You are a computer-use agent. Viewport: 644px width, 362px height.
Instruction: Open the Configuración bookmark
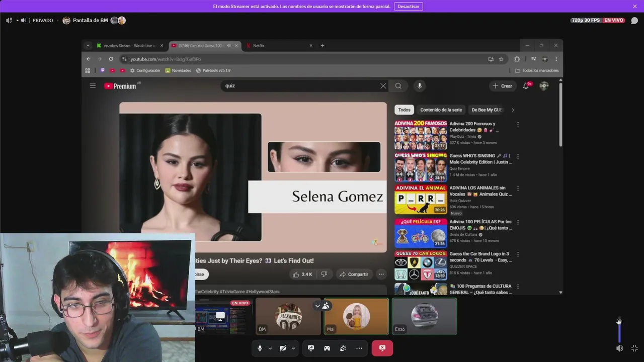145,70
